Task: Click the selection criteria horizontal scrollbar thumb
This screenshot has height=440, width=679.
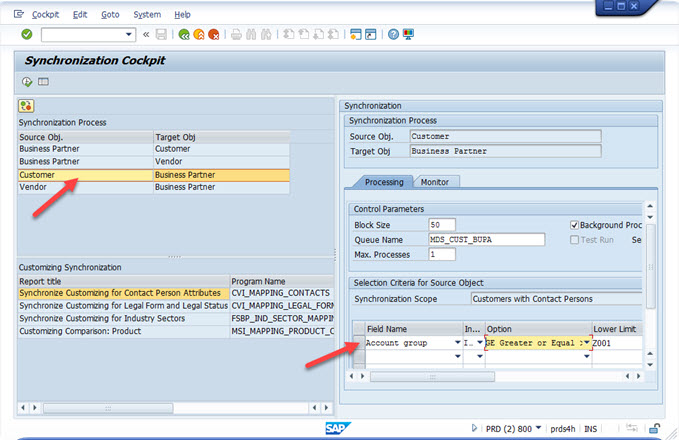Action: click(432, 377)
